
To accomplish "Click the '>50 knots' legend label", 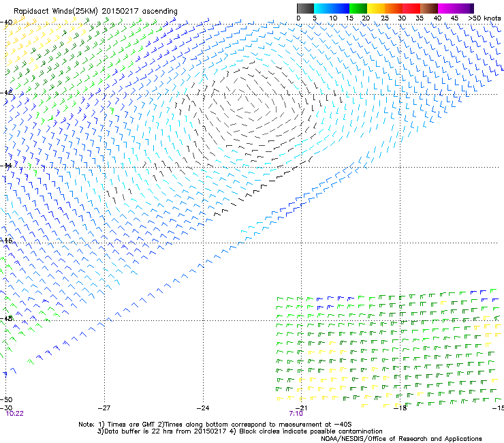I will [x=484, y=18].
